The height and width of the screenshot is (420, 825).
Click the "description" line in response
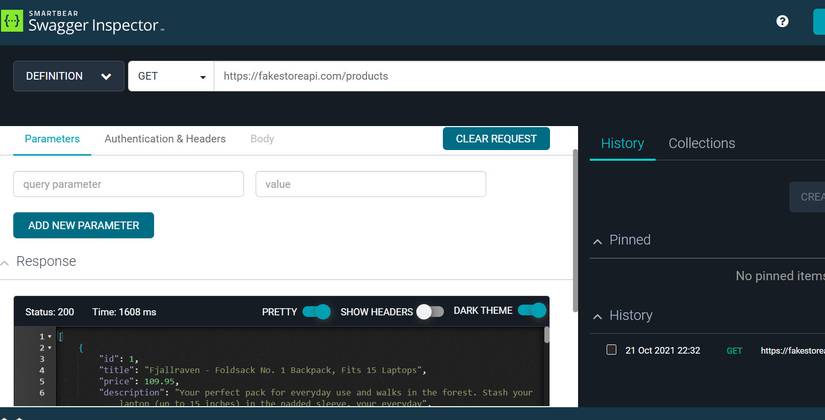coord(316,393)
